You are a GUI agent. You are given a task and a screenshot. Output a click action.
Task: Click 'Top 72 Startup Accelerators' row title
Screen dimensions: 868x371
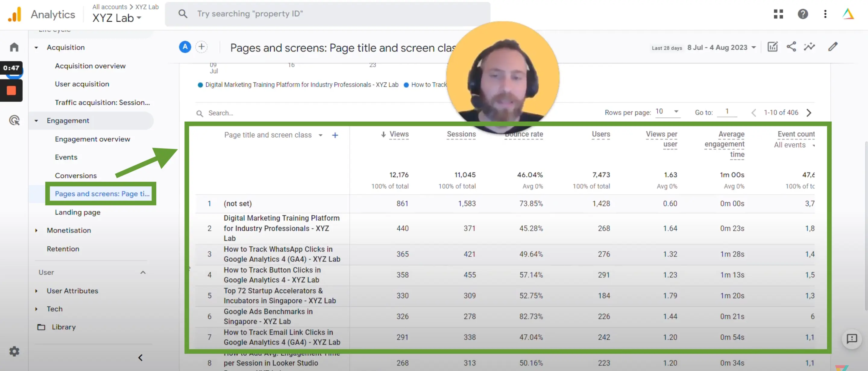pos(280,296)
